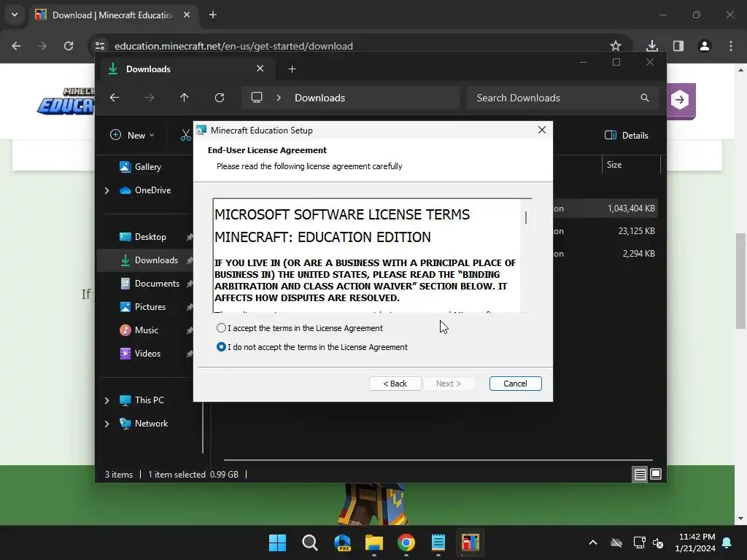Click the Cut scissors icon
Screen dimensions: 747x560
(x=185, y=135)
